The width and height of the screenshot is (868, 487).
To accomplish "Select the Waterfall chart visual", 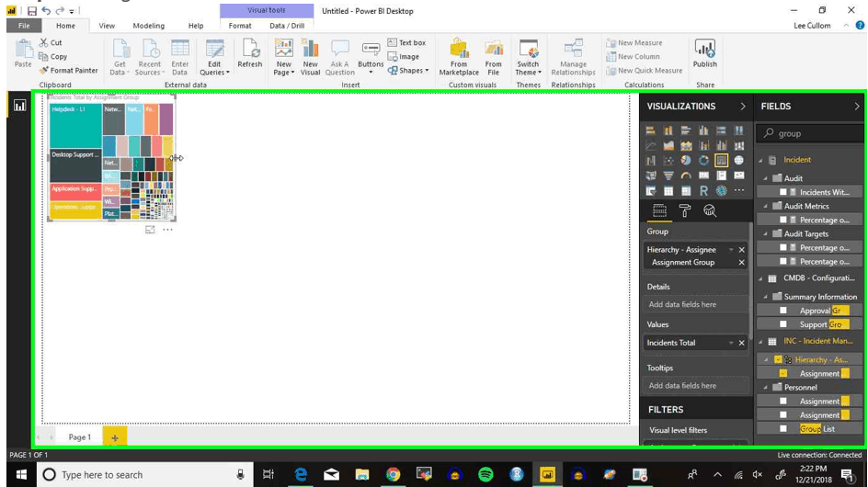I will click(650, 161).
